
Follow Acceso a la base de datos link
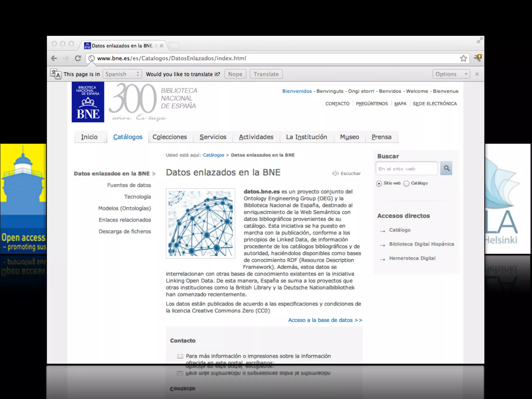[x=325, y=320]
